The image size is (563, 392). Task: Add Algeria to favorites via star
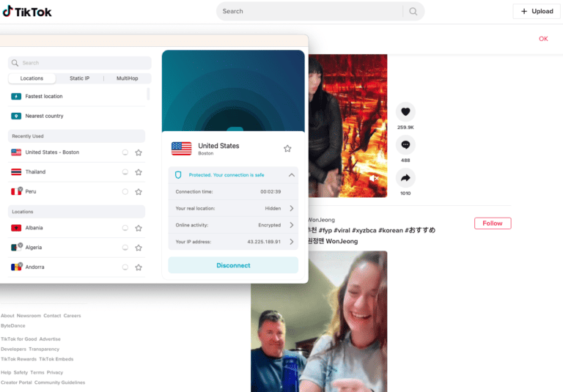click(139, 248)
